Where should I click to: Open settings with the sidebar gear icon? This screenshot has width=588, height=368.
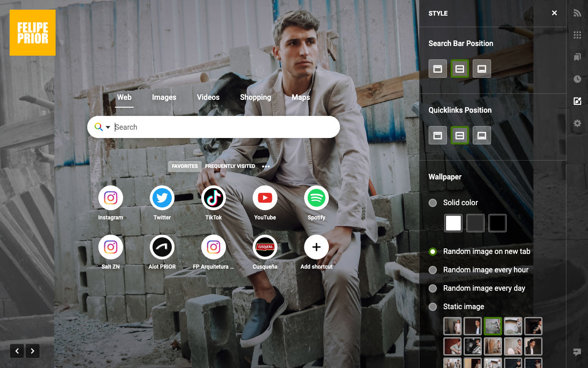[x=577, y=123]
